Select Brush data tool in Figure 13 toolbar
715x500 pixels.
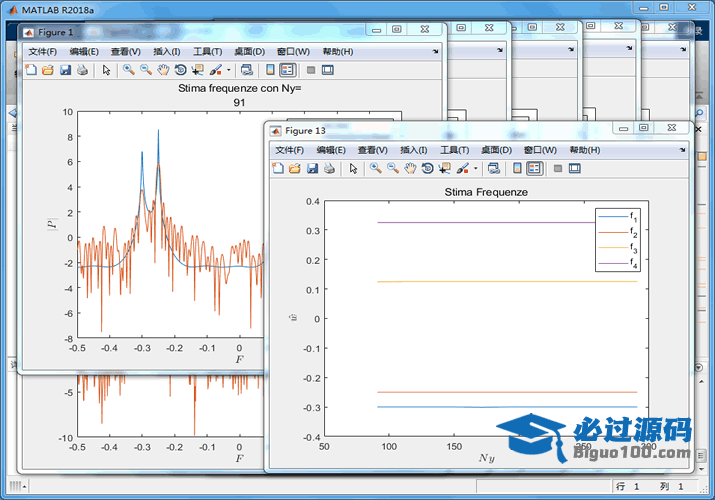click(463, 168)
